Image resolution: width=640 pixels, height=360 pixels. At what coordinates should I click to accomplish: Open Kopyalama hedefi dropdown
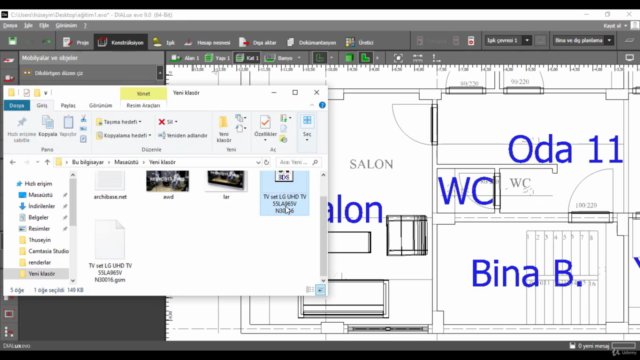pos(124,135)
